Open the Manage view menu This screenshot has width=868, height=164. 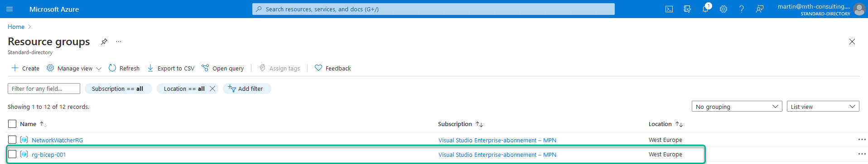74,68
